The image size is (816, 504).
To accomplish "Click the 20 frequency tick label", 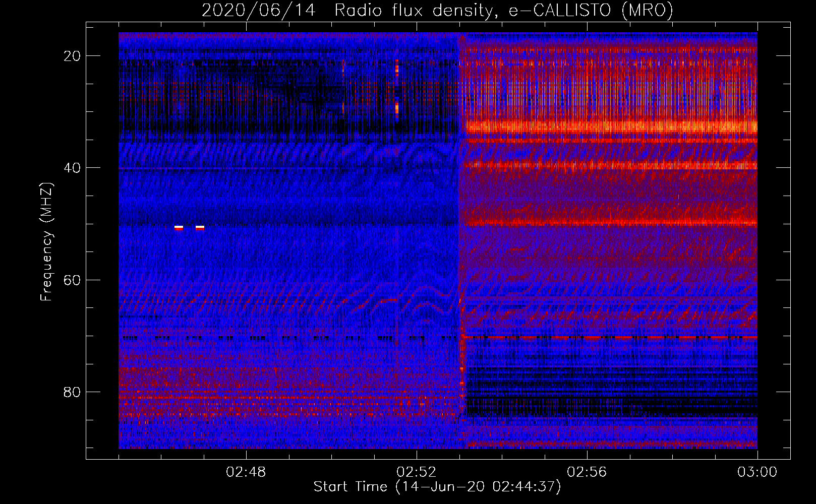I will [x=73, y=56].
